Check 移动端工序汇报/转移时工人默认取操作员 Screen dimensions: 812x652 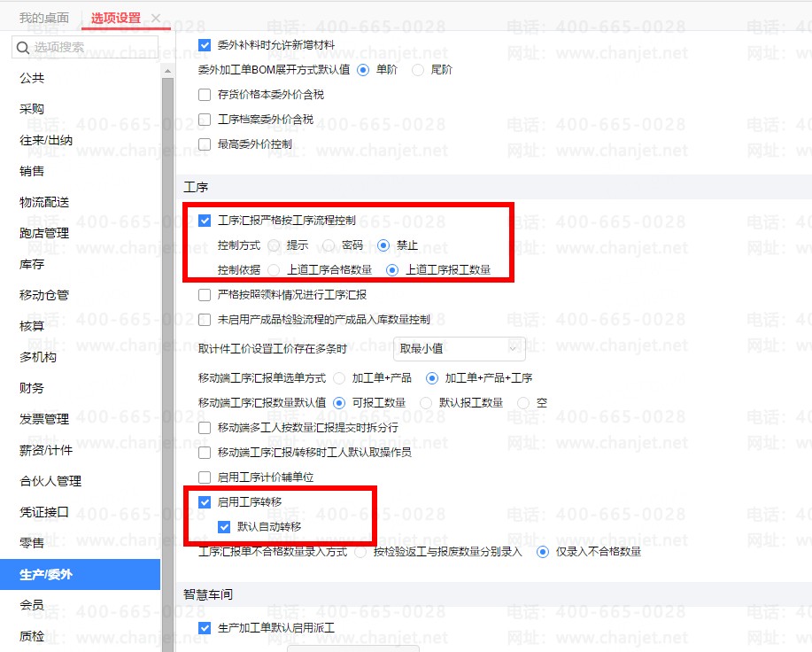tap(205, 453)
